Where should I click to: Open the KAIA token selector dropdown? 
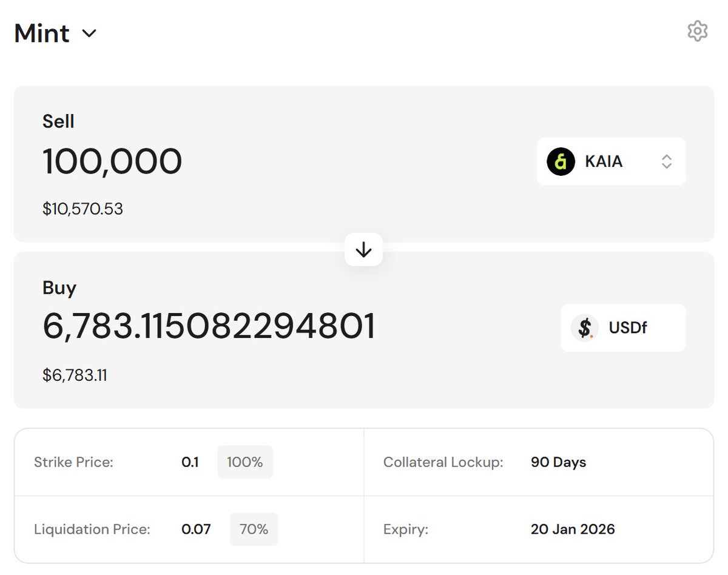coord(611,162)
